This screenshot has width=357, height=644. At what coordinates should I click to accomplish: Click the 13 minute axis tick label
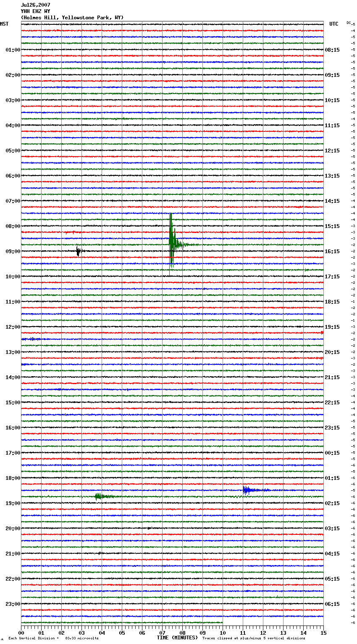pos(283,633)
